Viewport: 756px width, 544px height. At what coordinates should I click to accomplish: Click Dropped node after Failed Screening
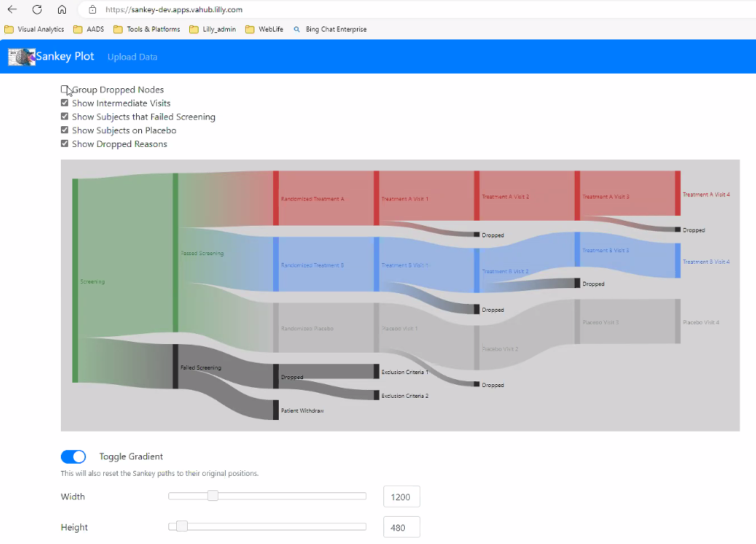(x=276, y=376)
